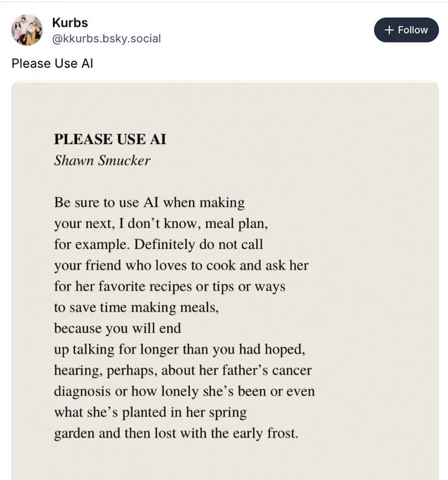The height and width of the screenshot is (480, 448).
Task: Open the @kkurbs.bsky.social handle link
Action: (x=107, y=39)
